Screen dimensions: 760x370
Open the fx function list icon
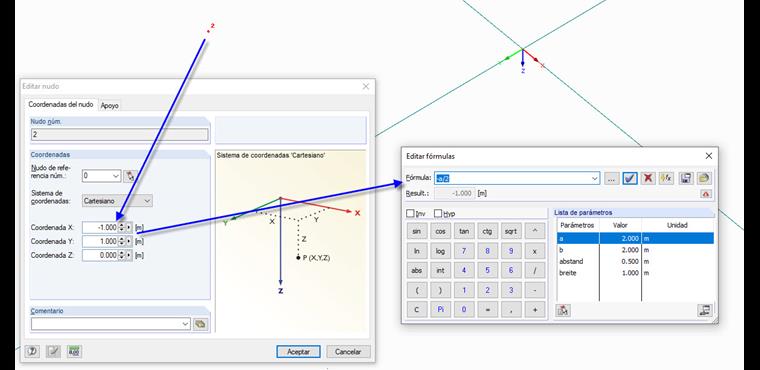point(666,178)
